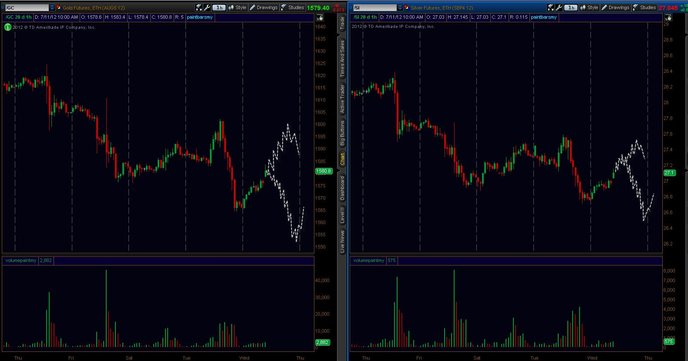Click the pointer icon above silver price axis

[668, 18]
